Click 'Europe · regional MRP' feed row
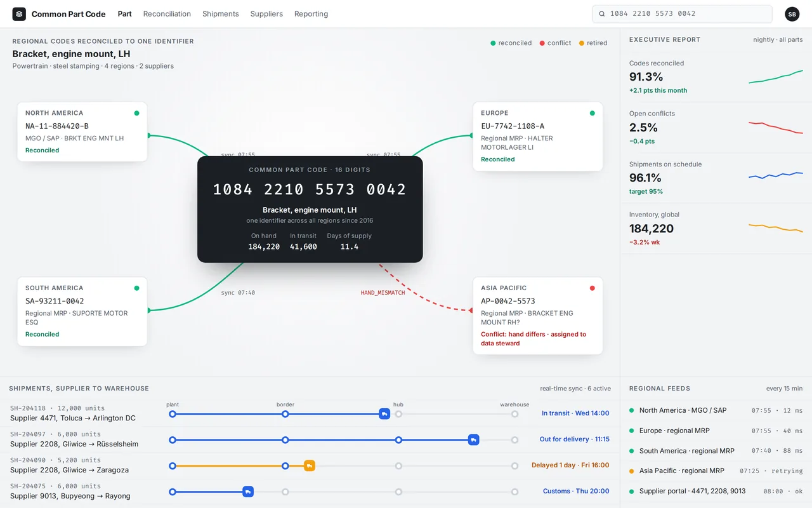The image size is (812, 508). (716, 431)
